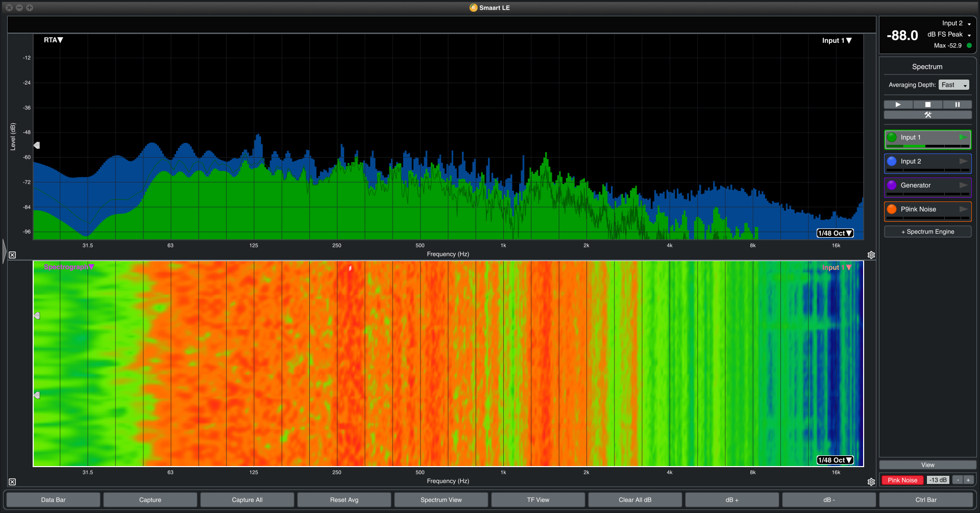
Task: Start all spectrum measurements with play
Action: [x=898, y=105]
